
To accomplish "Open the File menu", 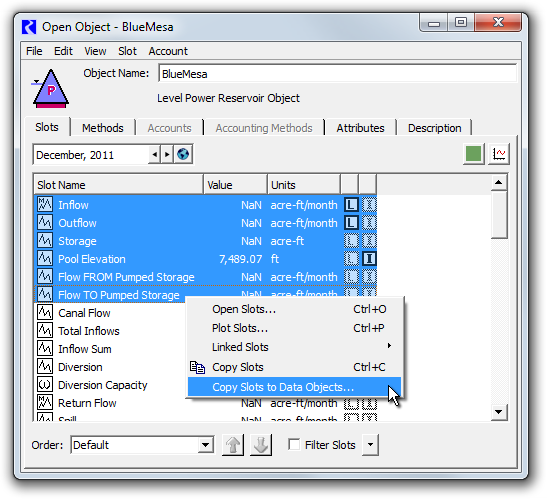I will (34, 51).
